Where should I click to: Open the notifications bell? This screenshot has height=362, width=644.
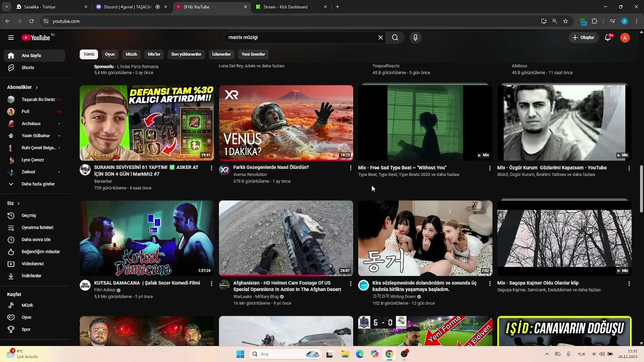pos(608,38)
